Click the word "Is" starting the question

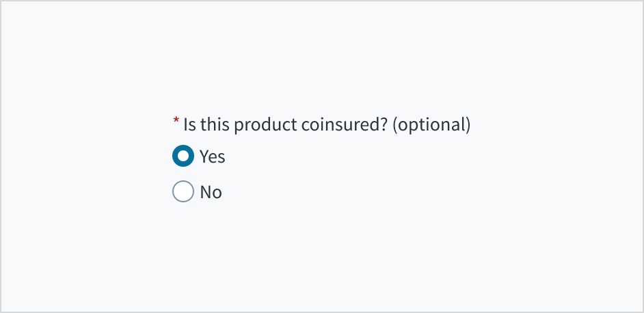(x=189, y=125)
